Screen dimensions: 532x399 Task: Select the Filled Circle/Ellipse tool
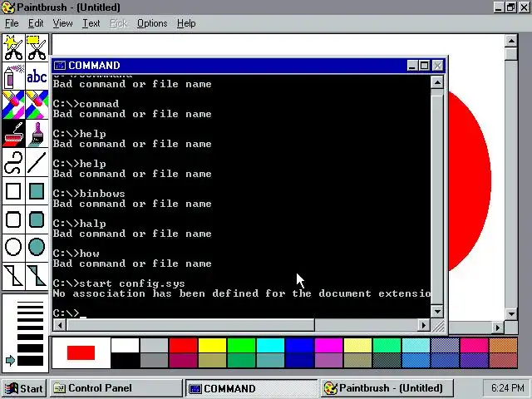37,247
